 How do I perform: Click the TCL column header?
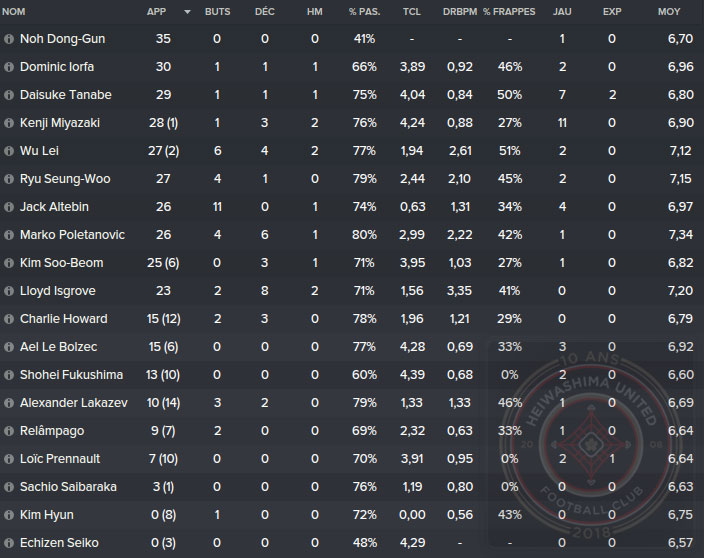coord(411,11)
